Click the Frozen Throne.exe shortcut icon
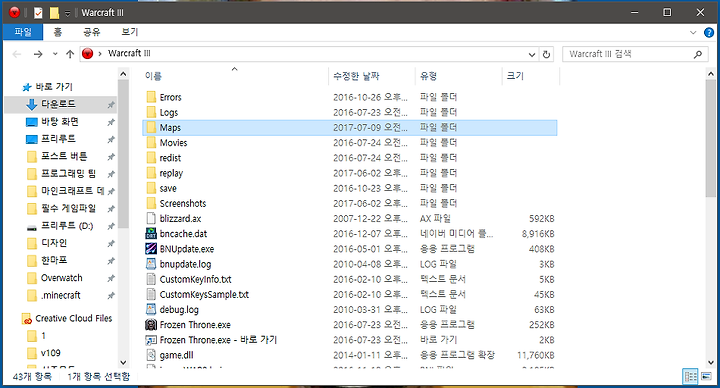720x388 pixels. pos(151,340)
